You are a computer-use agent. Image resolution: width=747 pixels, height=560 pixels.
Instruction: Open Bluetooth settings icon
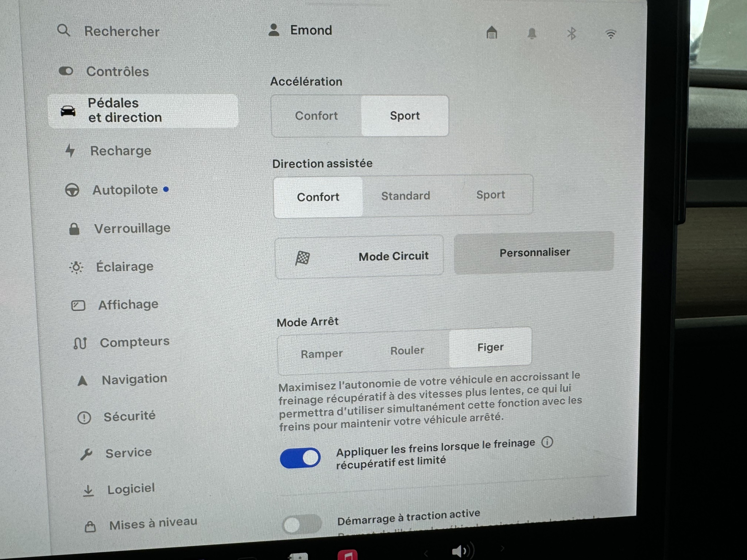(571, 34)
